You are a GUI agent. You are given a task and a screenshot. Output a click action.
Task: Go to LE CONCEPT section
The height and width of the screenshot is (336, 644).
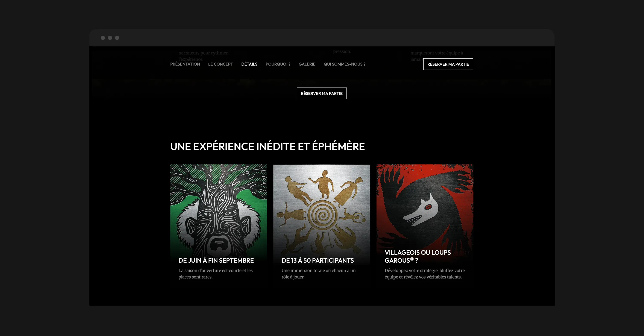(220, 64)
